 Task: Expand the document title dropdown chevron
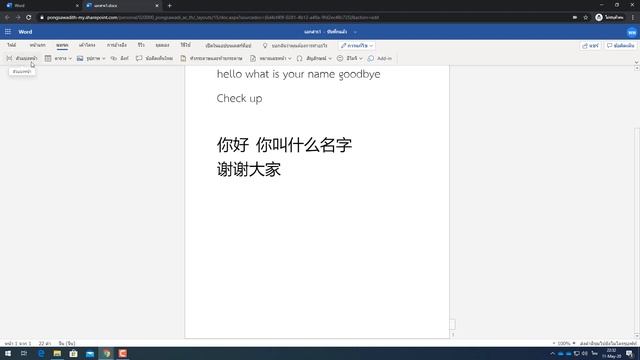click(355, 32)
